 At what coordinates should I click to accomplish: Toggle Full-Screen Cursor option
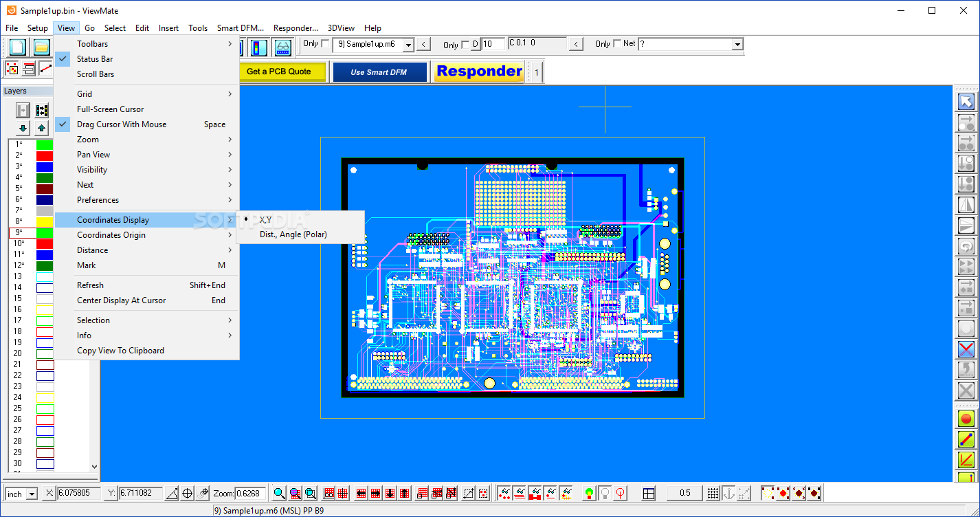147,109
